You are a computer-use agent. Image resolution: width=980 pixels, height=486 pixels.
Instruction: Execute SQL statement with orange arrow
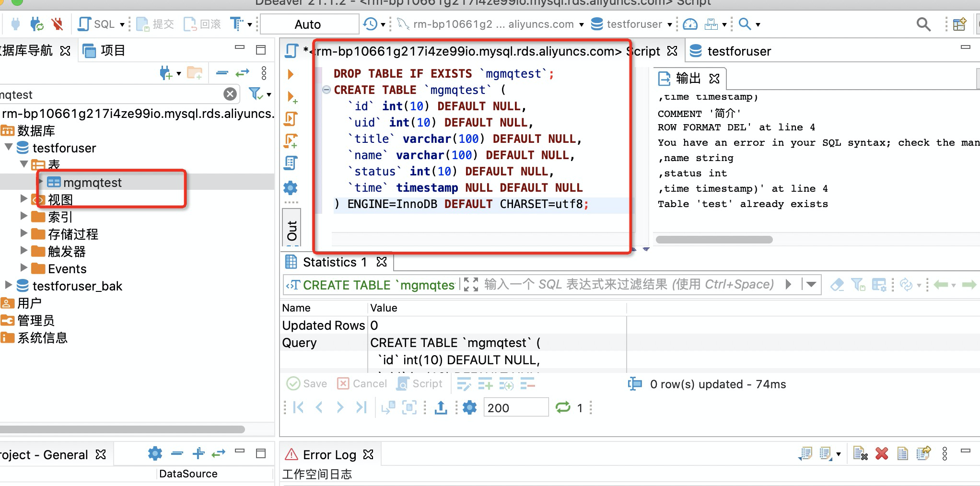coord(291,74)
